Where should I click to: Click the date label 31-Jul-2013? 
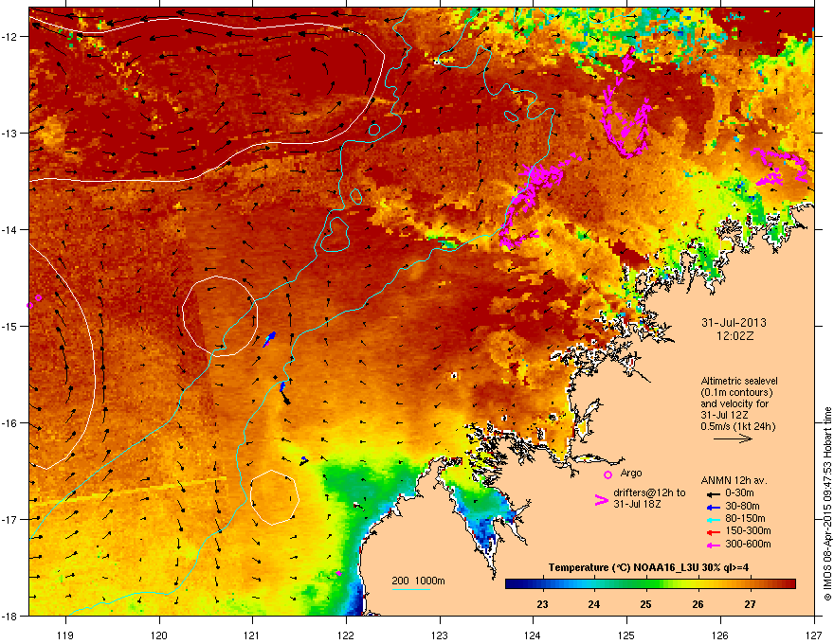click(734, 323)
